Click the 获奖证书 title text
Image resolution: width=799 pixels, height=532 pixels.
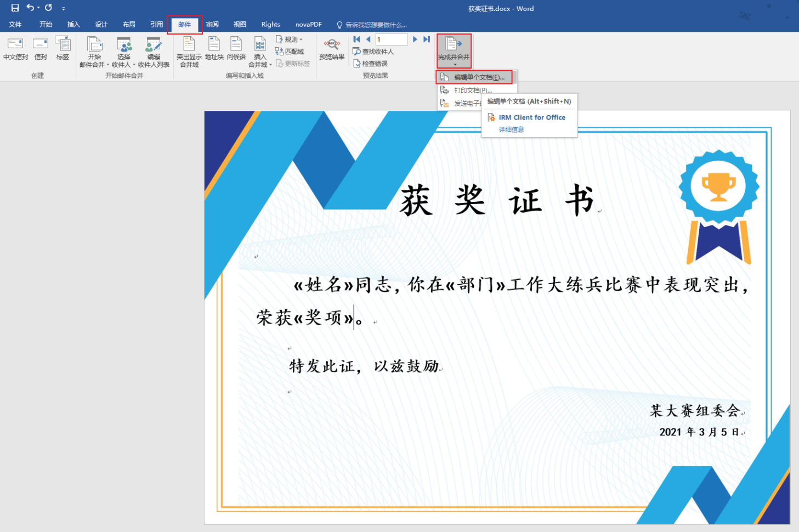point(497,200)
